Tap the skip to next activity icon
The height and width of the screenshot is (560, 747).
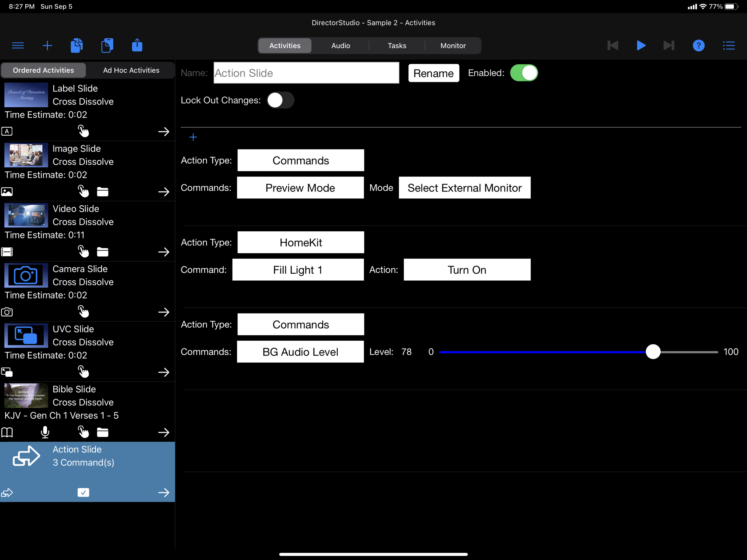pyautogui.click(x=669, y=46)
